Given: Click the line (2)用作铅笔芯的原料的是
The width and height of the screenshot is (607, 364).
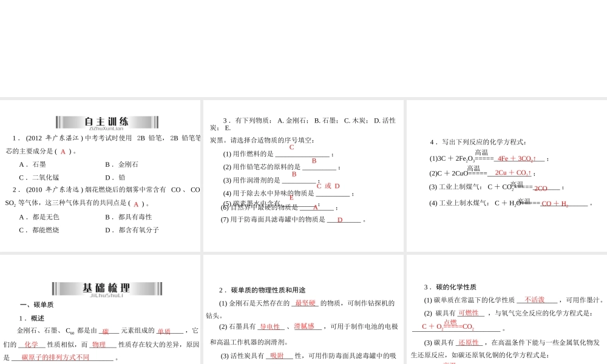Looking at the screenshot, I should [282, 167].
